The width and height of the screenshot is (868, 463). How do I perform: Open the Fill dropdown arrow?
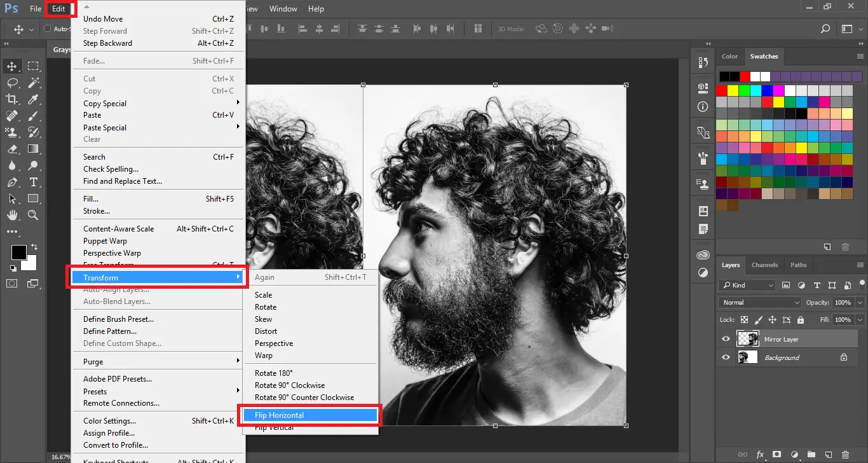point(860,320)
